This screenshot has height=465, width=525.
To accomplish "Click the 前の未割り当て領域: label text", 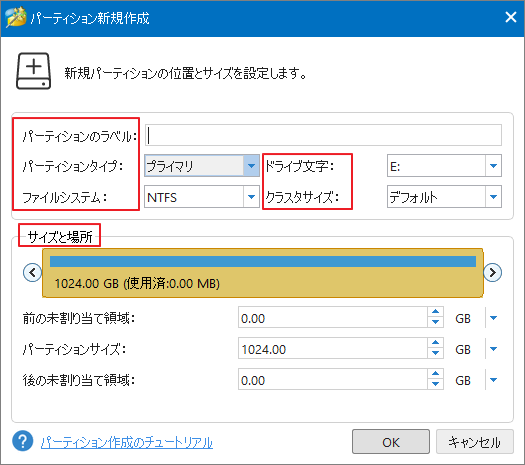I will tap(79, 318).
